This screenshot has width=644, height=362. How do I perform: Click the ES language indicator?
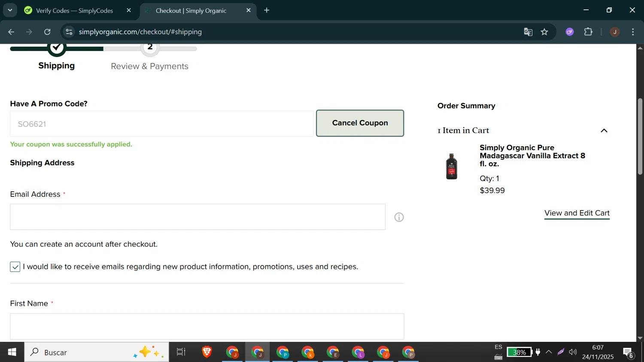(x=498, y=347)
